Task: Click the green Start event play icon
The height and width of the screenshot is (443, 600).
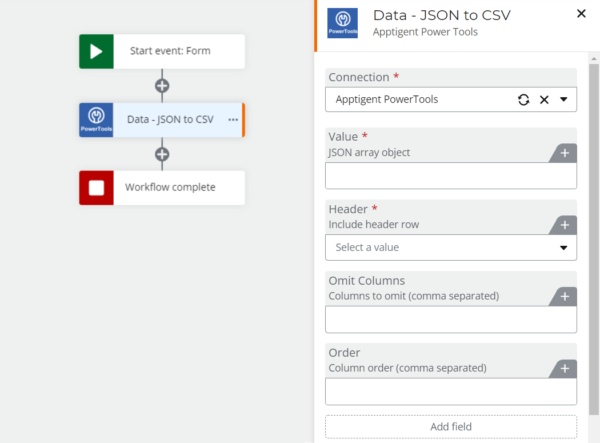Action: (96, 51)
